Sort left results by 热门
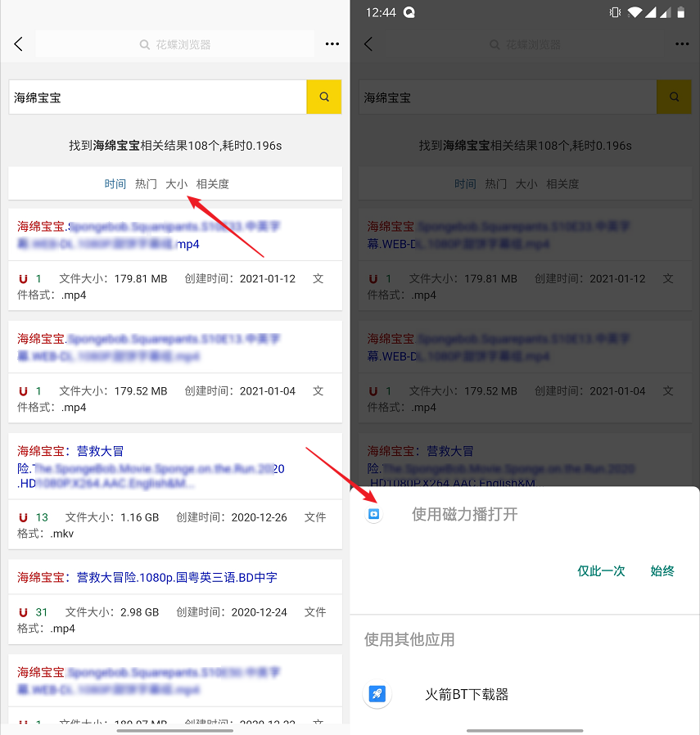Screen dimensions: 700x735 146,183
